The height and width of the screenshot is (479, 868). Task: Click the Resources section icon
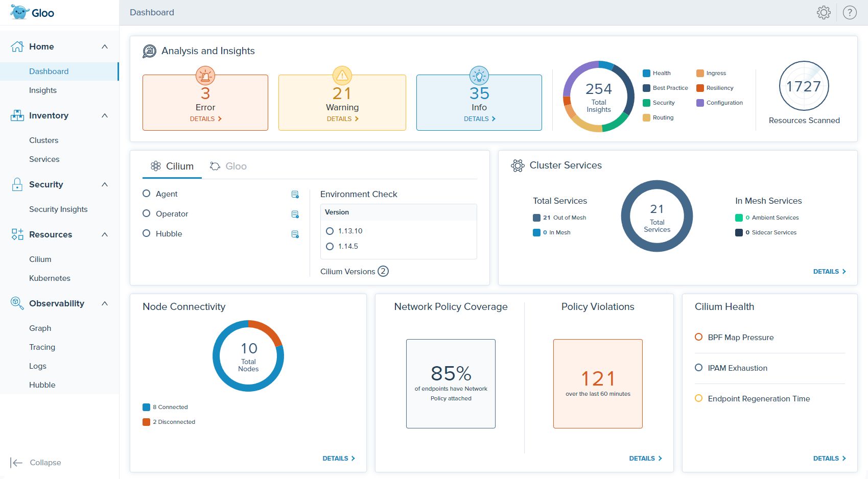[17, 234]
